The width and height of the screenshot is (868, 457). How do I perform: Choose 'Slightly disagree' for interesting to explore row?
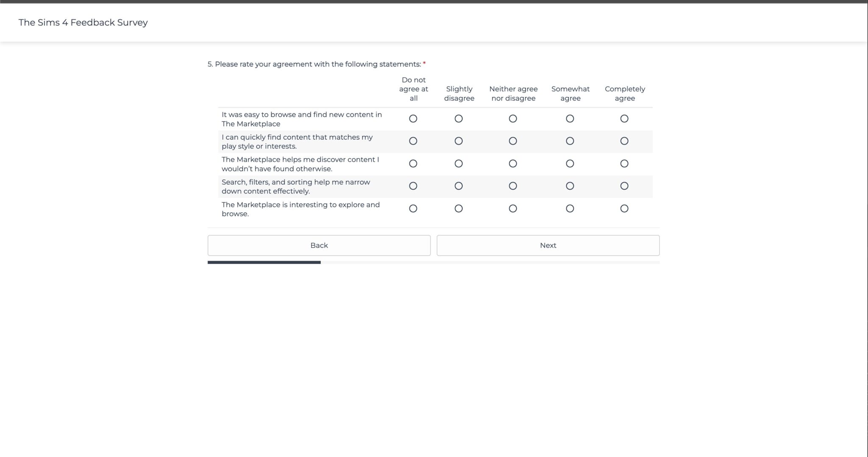click(x=459, y=208)
